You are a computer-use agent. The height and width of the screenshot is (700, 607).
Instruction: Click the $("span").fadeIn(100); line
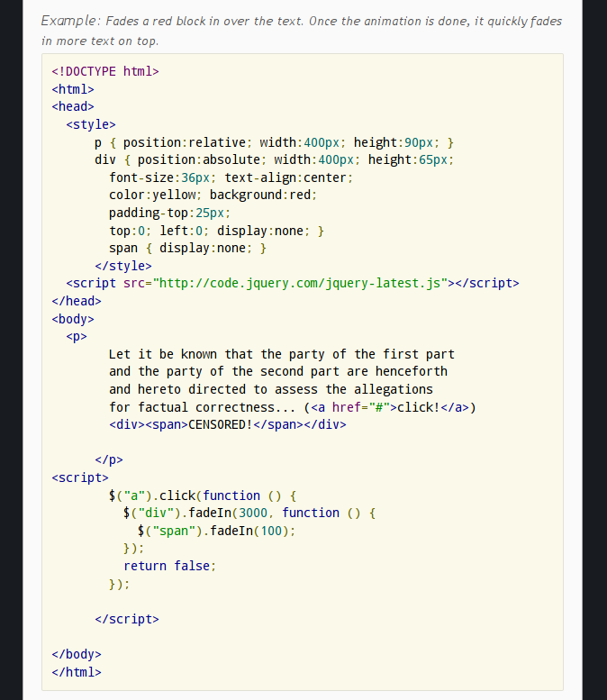(216, 531)
